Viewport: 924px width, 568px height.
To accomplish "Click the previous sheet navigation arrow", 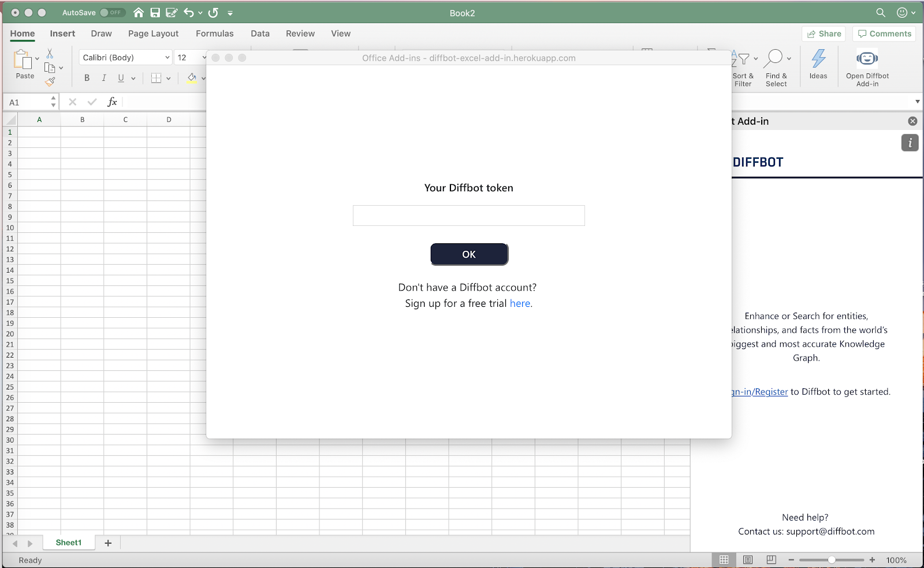I will [15, 543].
